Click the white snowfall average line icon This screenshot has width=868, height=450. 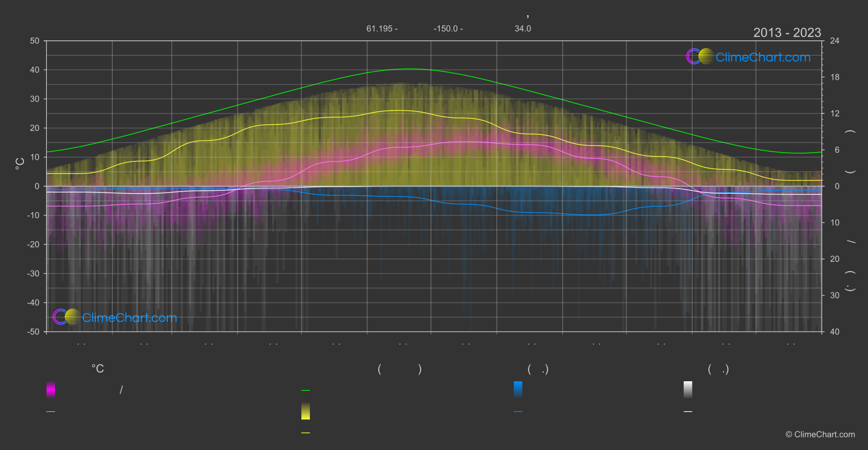click(688, 412)
